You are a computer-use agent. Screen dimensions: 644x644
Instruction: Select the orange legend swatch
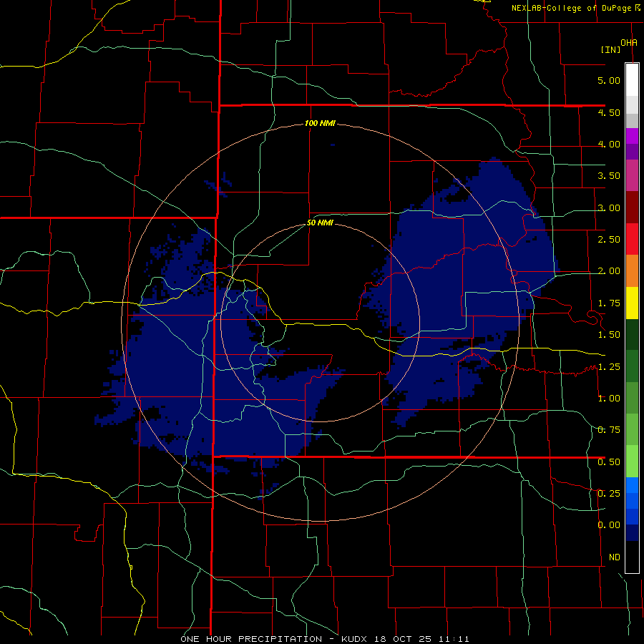click(x=632, y=271)
